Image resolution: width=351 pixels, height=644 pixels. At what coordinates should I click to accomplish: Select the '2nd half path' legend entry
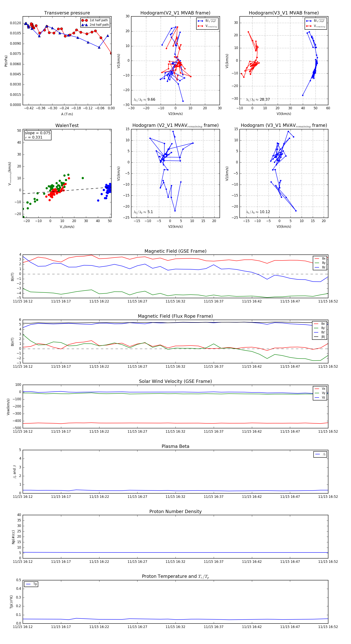pyautogui.click(x=95, y=25)
